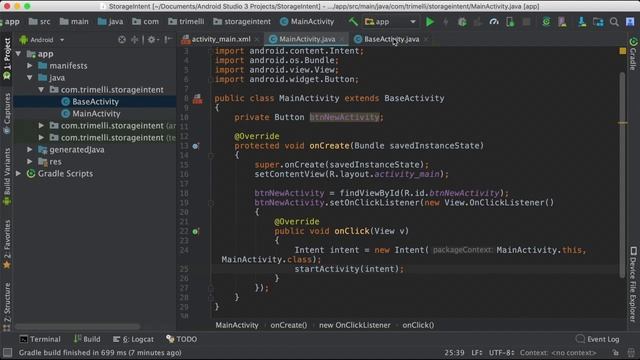Open the Android Profiler gauge icon
640x360 pixels.
pos(494,22)
